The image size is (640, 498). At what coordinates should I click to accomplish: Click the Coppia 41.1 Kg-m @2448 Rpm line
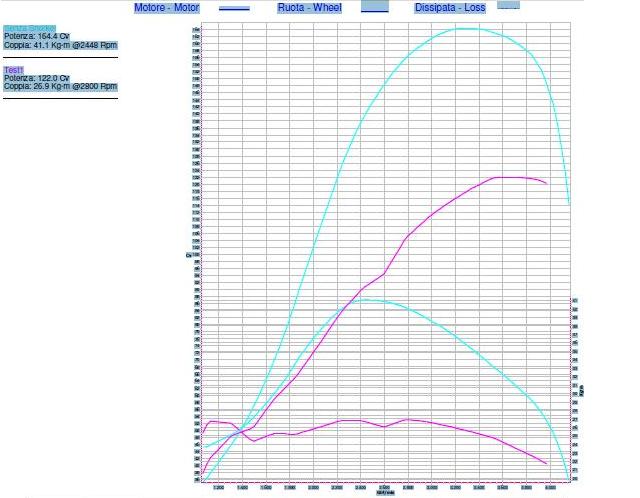pos(61,45)
